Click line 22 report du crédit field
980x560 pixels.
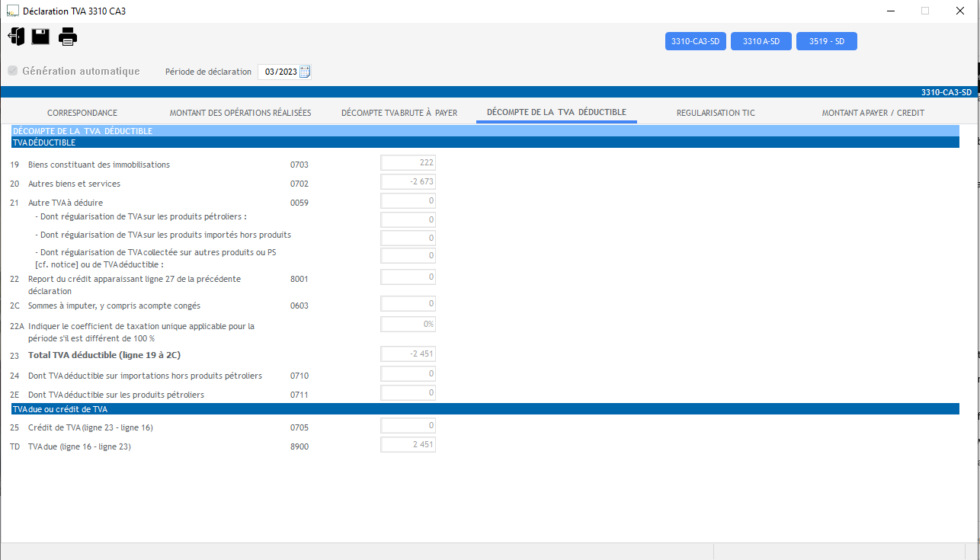pos(408,277)
